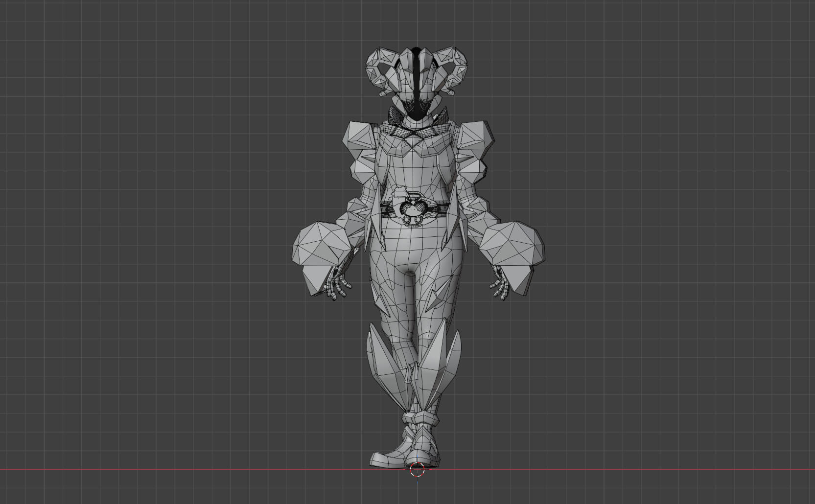Viewport: 815px width, 504px height.
Task: Select the character's helmet face mesh
Action: (x=416, y=83)
